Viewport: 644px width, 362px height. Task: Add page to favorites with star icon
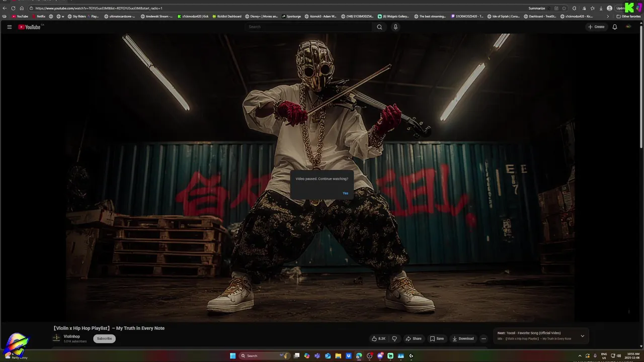(564, 8)
